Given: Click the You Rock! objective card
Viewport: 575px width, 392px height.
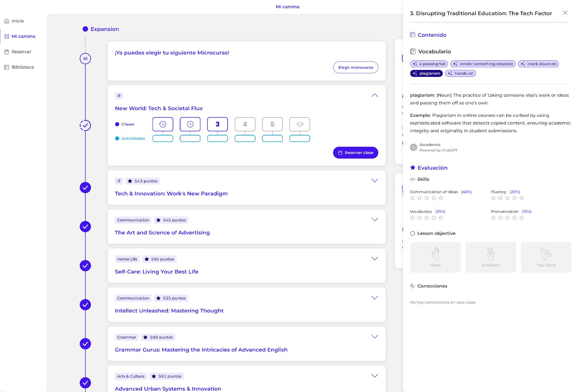Looking at the screenshot, I should [x=546, y=257].
